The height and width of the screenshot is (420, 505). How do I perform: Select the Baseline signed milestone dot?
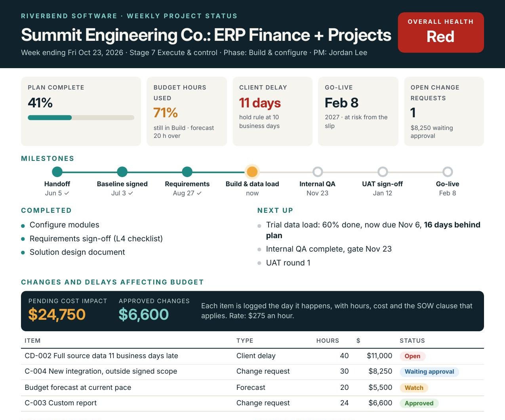122,172
